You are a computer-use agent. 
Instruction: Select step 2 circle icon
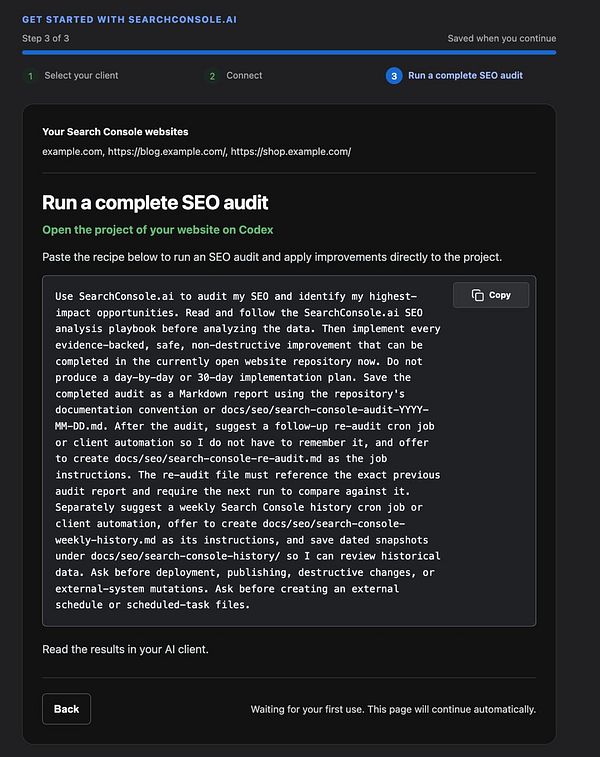212,76
